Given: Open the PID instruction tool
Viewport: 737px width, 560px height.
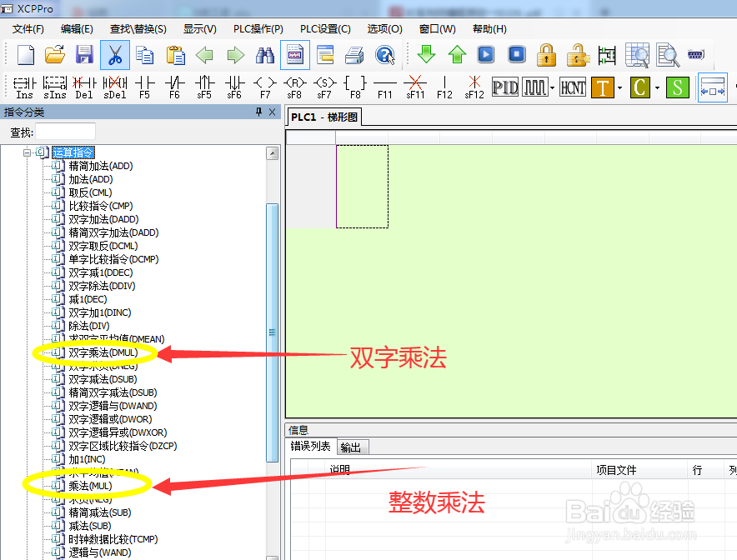Looking at the screenshot, I should 505,87.
